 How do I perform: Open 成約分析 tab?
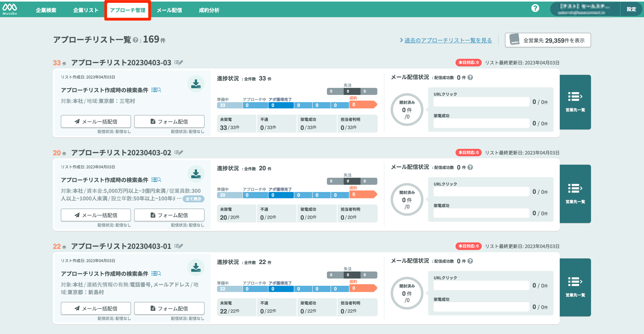(209, 10)
